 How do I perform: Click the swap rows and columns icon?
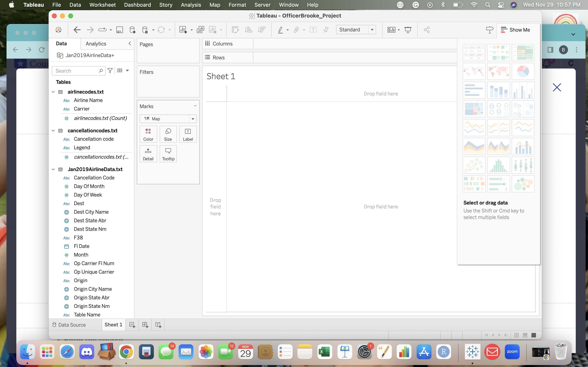(235, 30)
